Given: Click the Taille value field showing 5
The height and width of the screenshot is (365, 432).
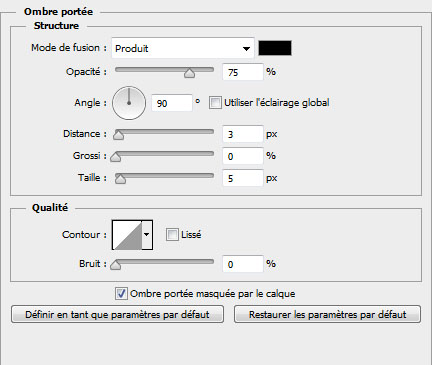Looking at the screenshot, I should [243, 178].
